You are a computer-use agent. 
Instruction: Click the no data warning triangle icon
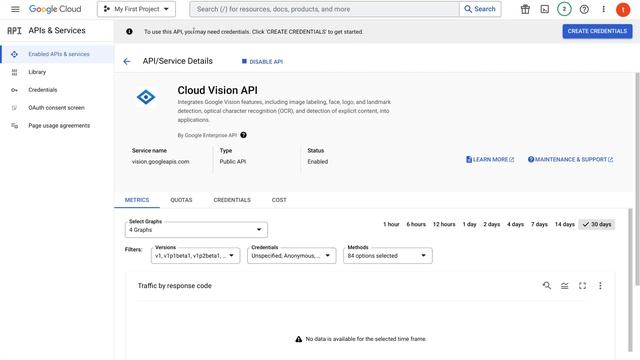(x=298, y=339)
